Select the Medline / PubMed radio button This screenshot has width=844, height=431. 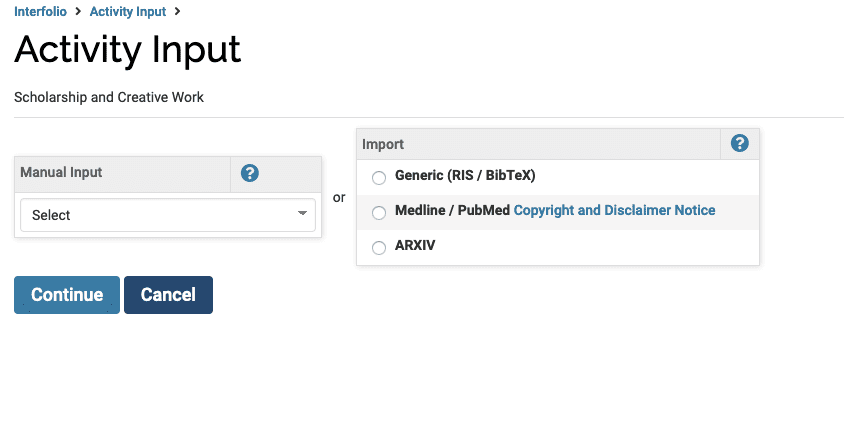[x=379, y=213]
